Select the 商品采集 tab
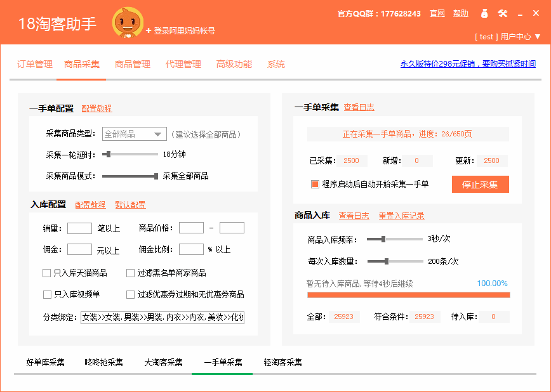 click(x=81, y=64)
